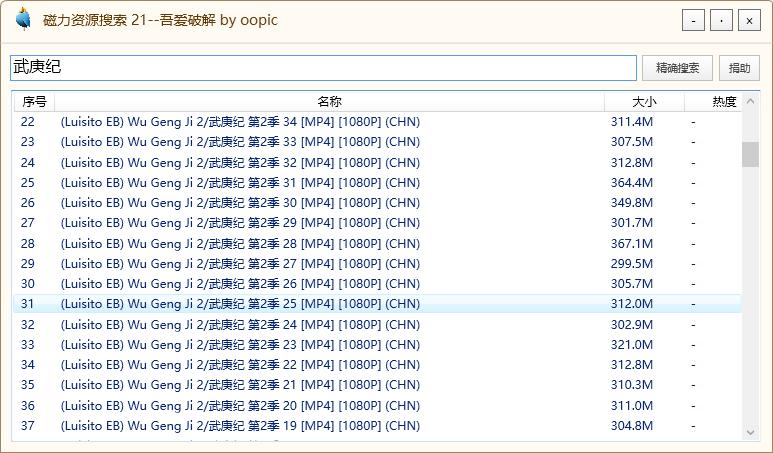Image resolution: width=773 pixels, height=453 pixels.
Task: Maximize the window with the dot button
Action: (721, 21)
